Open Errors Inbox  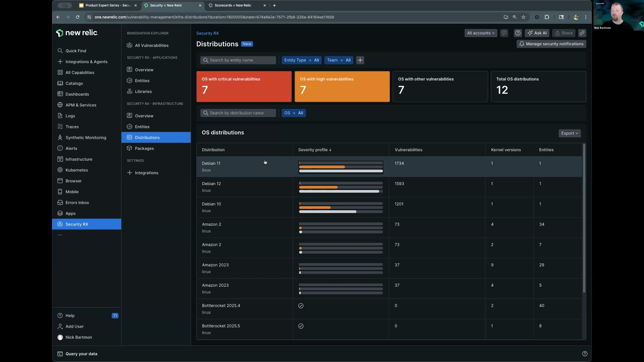77,202
